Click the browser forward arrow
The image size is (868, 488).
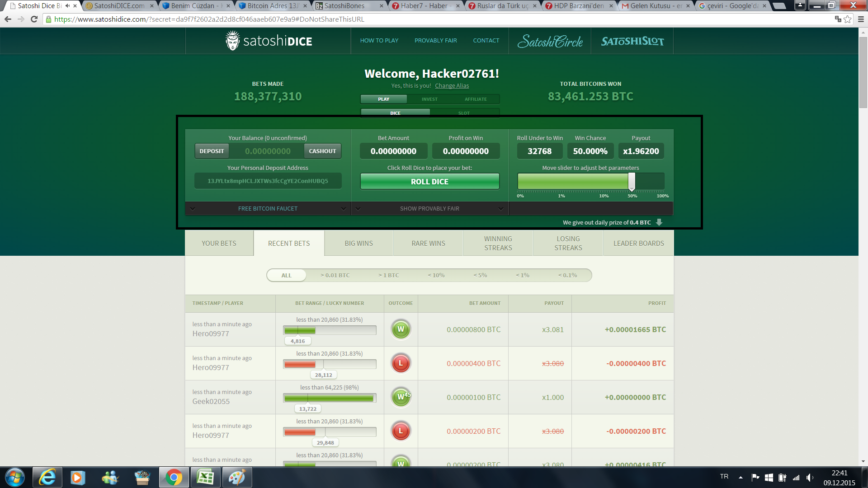(21, 19)
